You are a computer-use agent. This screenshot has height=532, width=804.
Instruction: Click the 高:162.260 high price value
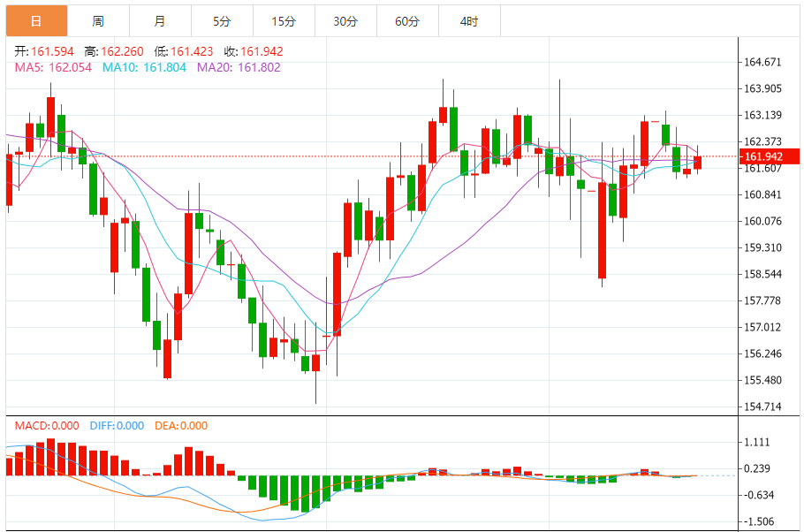click(x=114, y=51)
